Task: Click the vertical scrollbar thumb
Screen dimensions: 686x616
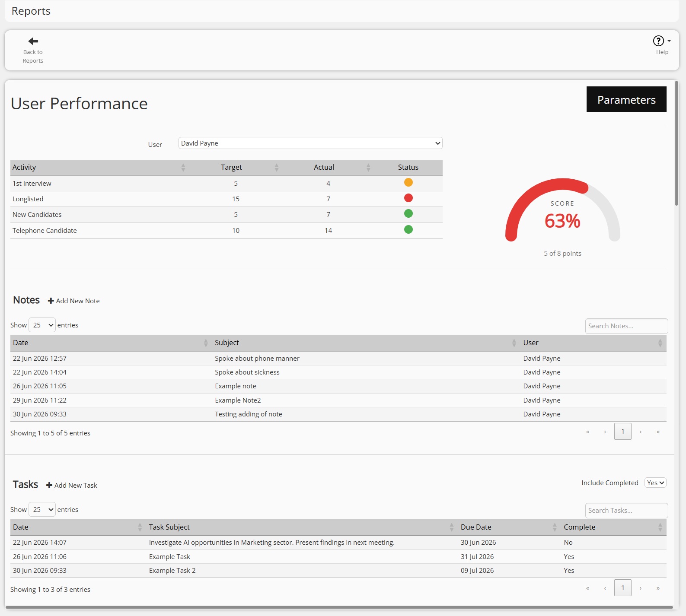Action: (676, 143)
